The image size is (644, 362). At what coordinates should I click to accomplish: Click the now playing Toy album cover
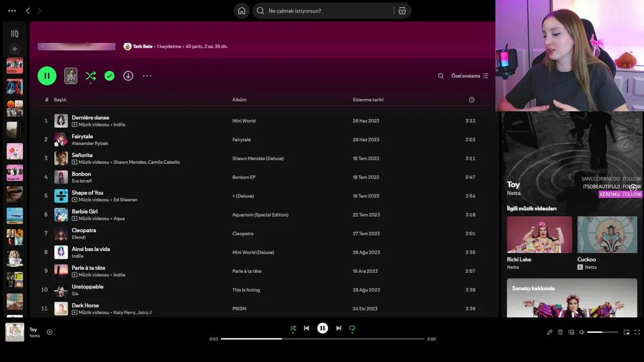point(15,332)
